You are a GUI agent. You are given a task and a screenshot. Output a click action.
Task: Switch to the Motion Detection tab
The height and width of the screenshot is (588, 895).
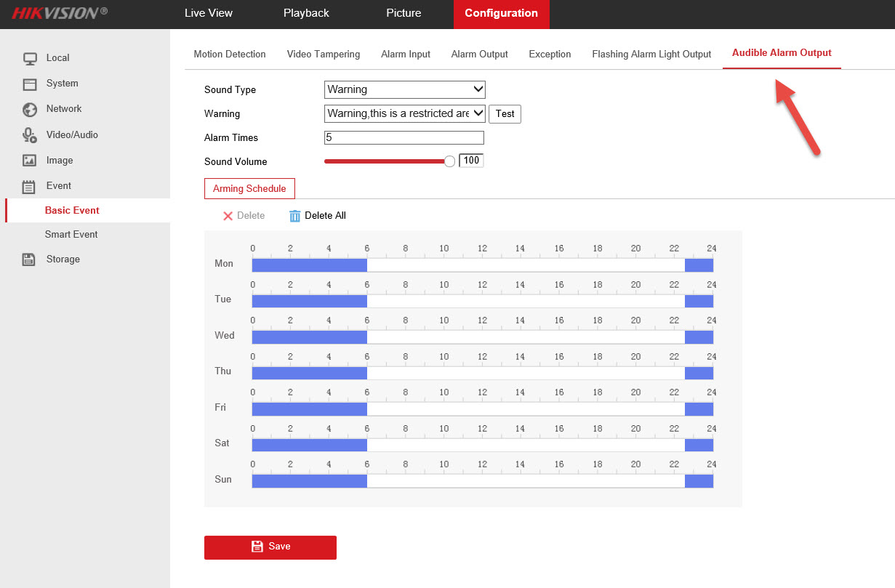click(230, 55)
